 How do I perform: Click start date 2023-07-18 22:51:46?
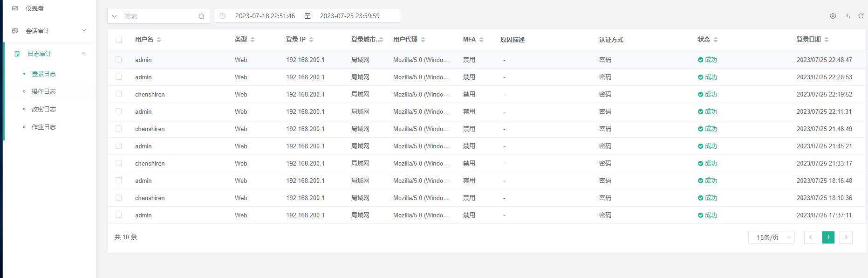pyautogui.click(x=265, y=16)
